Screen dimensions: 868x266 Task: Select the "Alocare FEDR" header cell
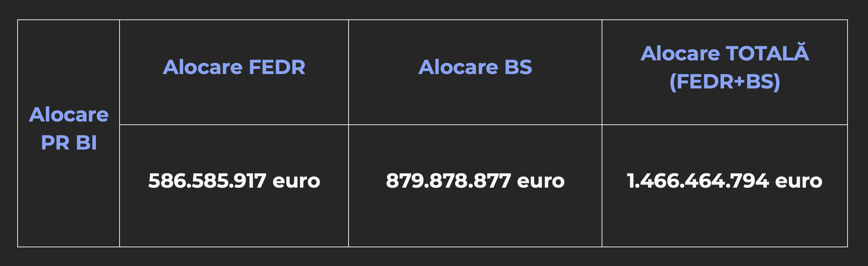[234, 72]
